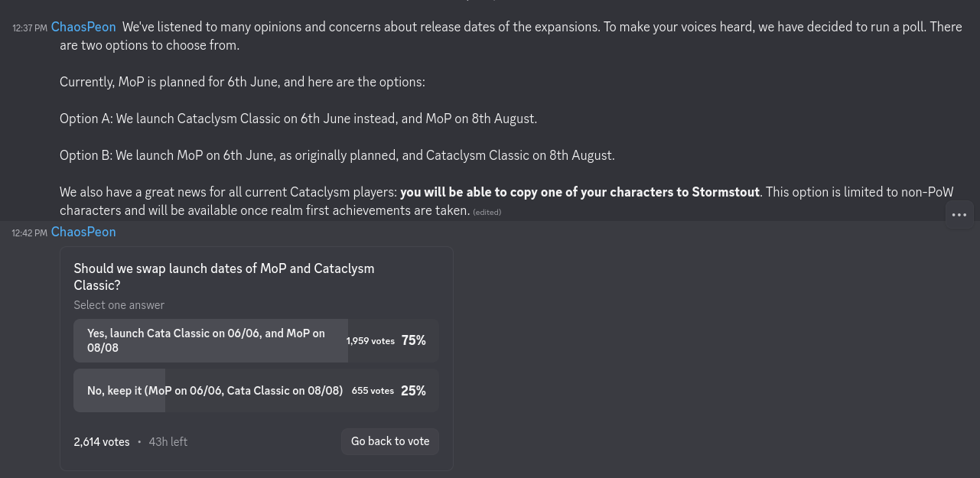Image resolution: width=980 pixels, height=478 pixels.
Task: Click the '(edited)' message label
Action: click(x=487, y=212)
